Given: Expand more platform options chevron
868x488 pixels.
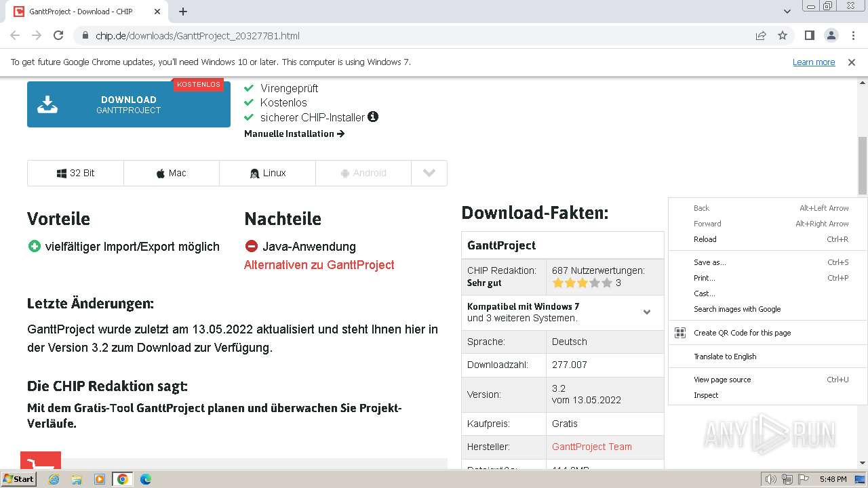Looking at the screenshot, I should tap(429, 173).
